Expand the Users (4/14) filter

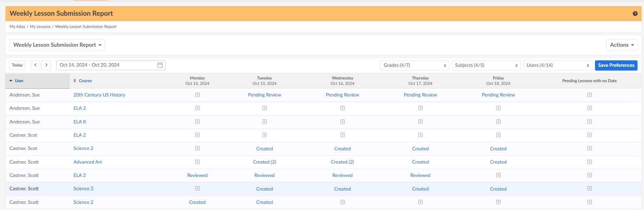[558, 65]
